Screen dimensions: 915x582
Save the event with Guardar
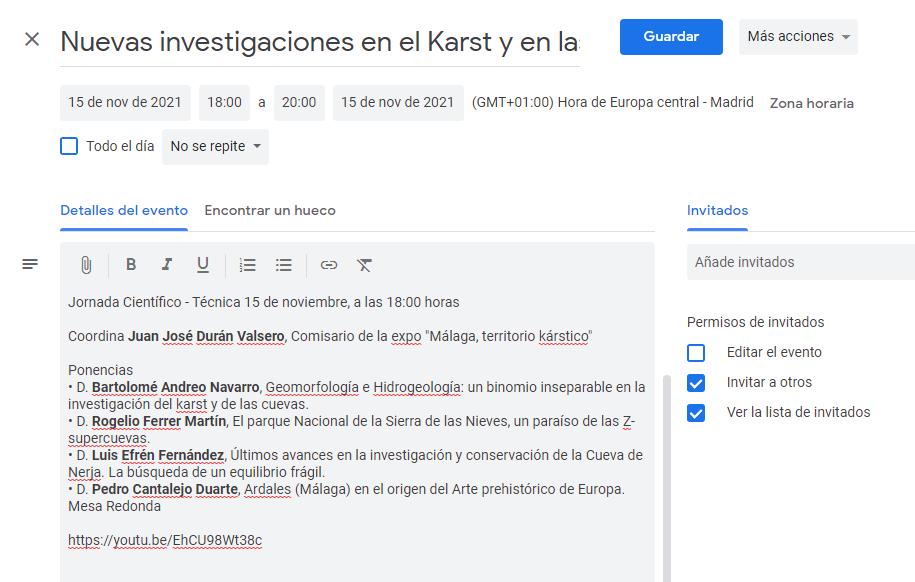point(671,37)
